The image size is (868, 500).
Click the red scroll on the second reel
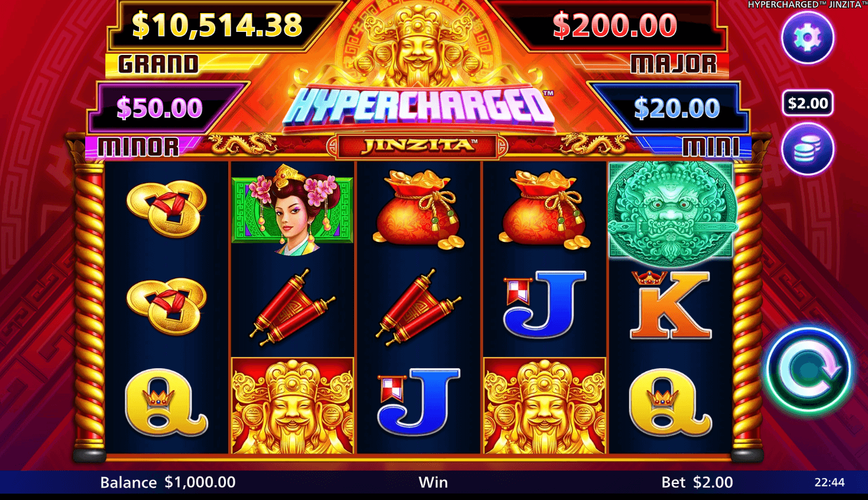(292, 307)
